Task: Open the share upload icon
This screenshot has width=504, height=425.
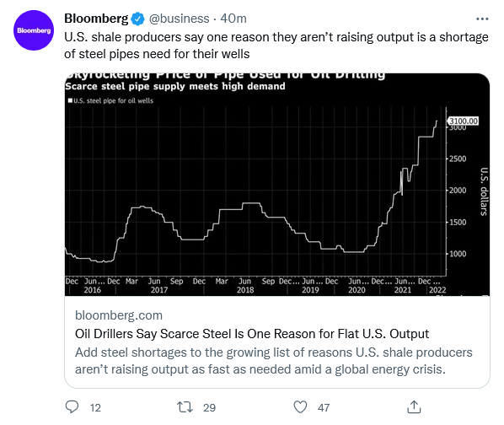Action: pos(414,407)
